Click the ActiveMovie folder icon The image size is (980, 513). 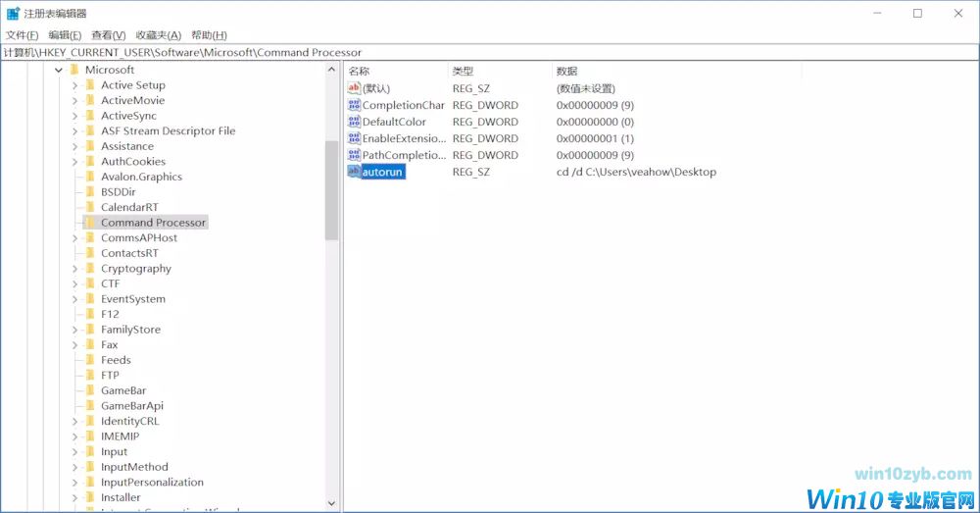coord(90,100)
